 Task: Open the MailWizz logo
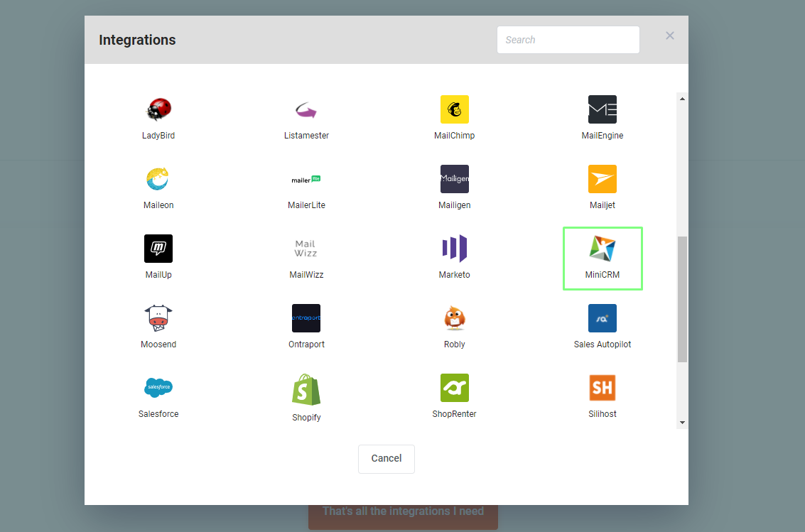306,249
